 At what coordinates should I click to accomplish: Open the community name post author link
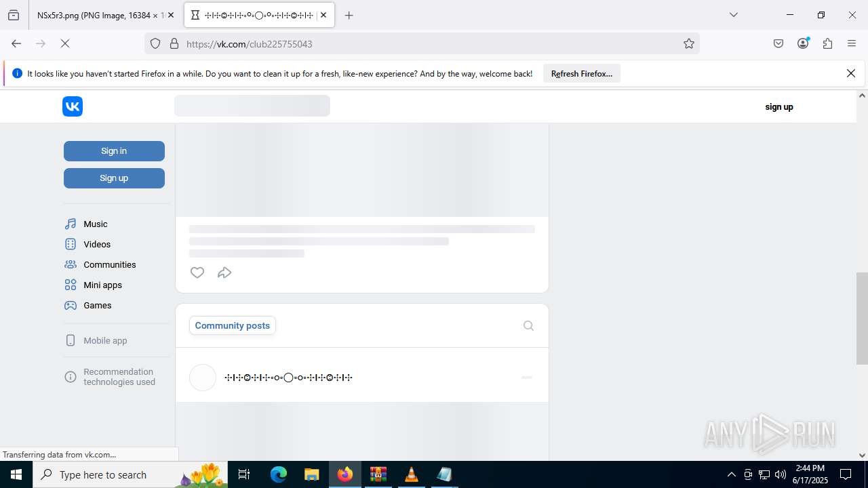[x=288, y=378]
